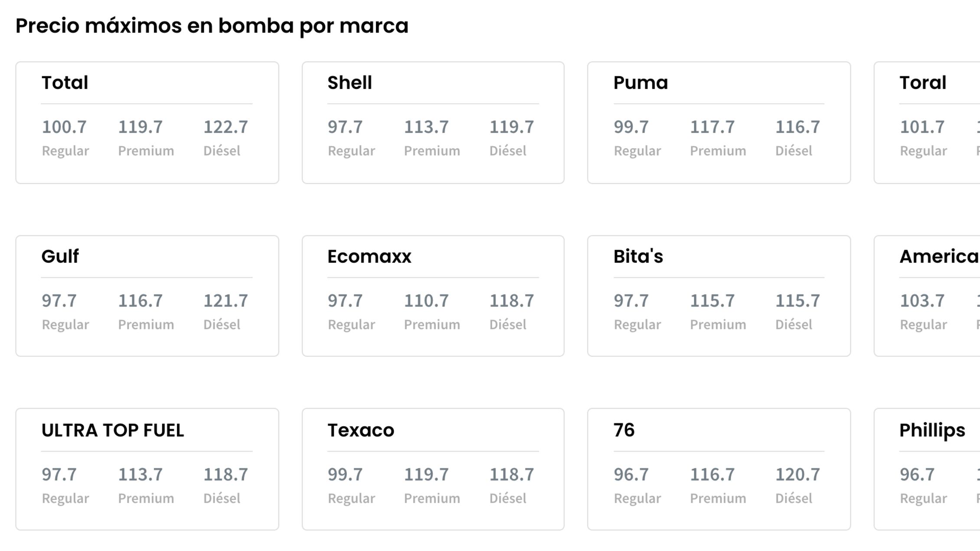This screenshot has height=551, width=980.
Task: Click Total's Diésel price 122.7
Action: [x=225, y=127]
